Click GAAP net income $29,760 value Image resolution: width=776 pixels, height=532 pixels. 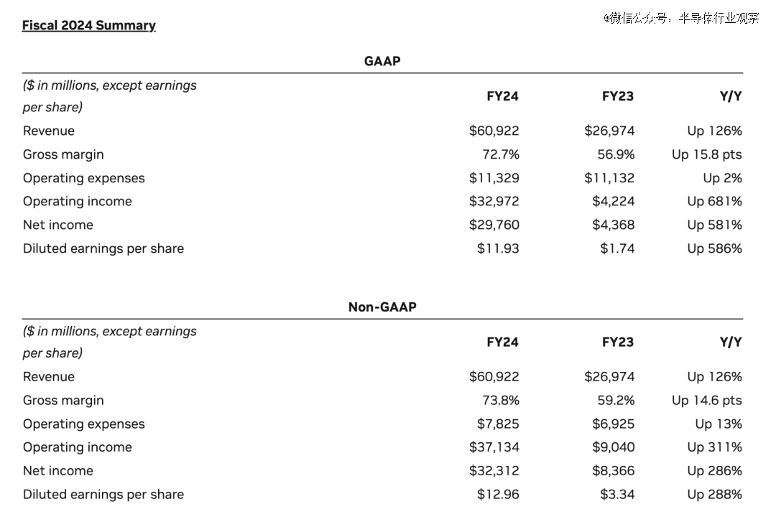point(494,225)
